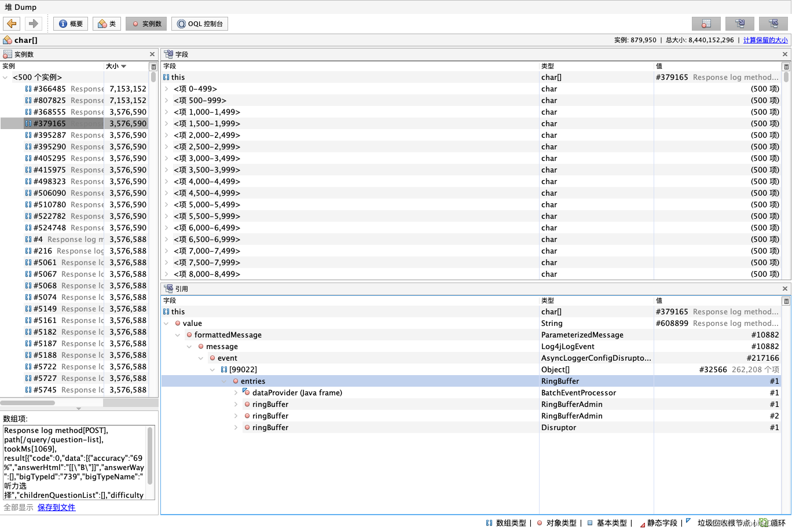Expand the ringBuffer Disruptor node
This screenshot has height=532, width=792.
(236, 428)
